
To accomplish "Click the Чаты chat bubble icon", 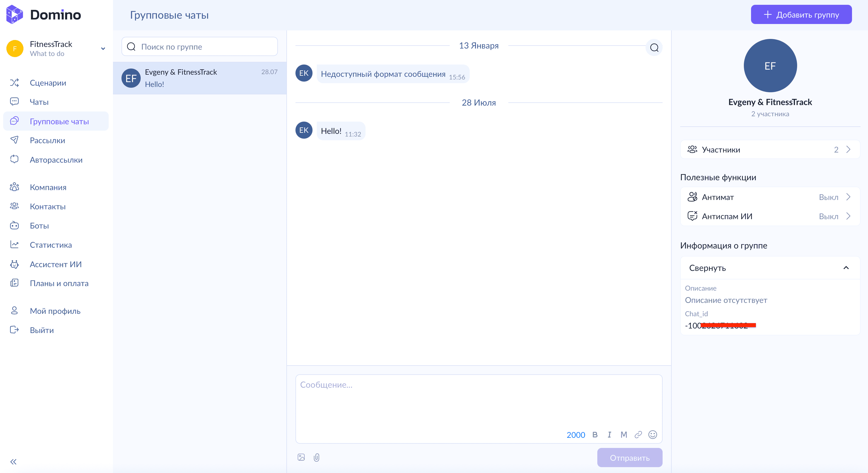I will pyautogui.click(x=14, y=102).
